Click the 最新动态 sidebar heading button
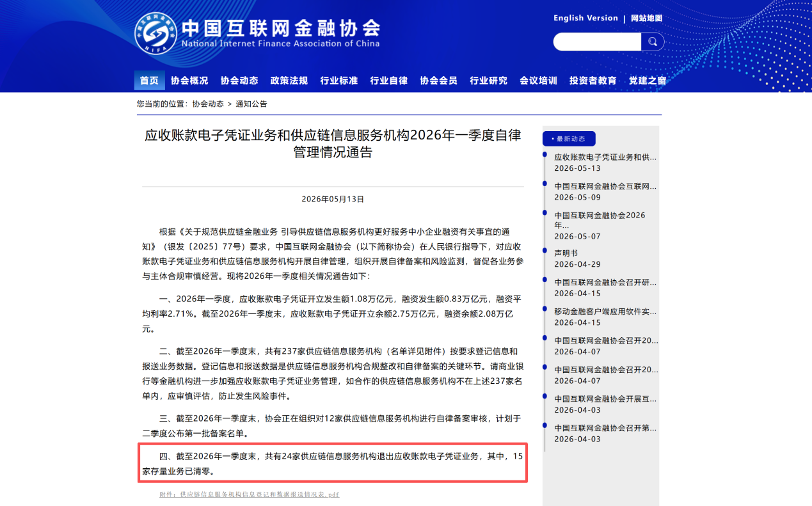The image size is (812, 506). click(x=569, y=139)
